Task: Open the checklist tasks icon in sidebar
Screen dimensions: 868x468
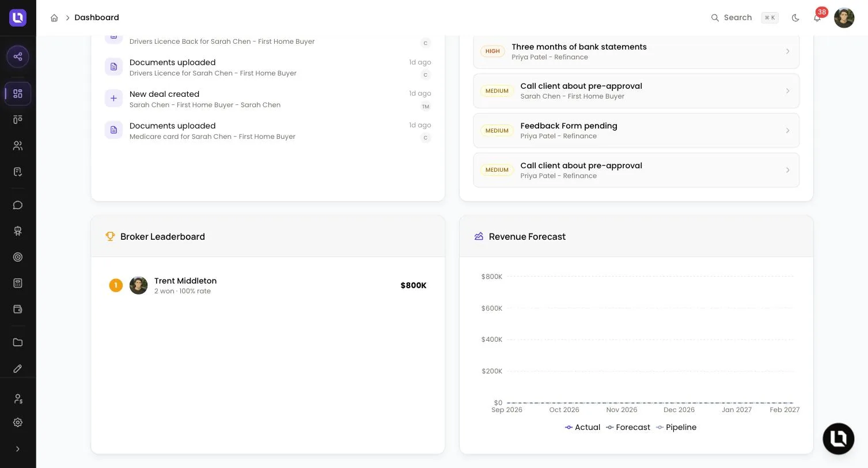Action: coord(18,172)
